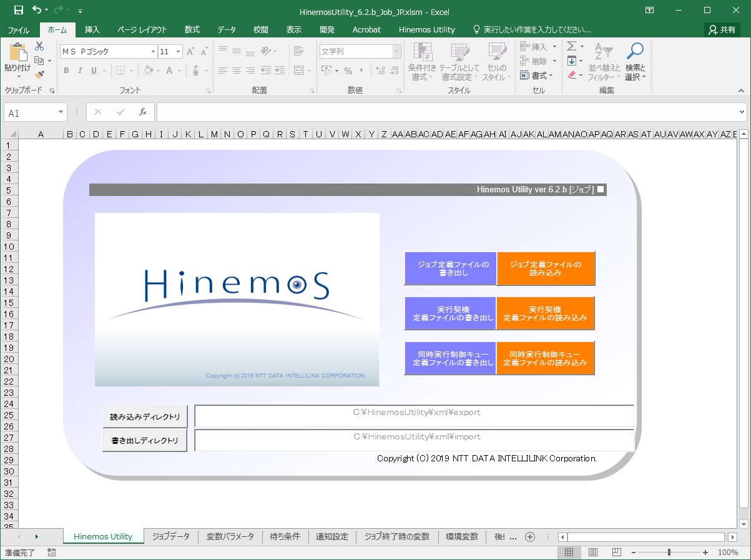Click the Format Painter brush icon
This screenshot has width=751, height=560.
pos(39,74)
